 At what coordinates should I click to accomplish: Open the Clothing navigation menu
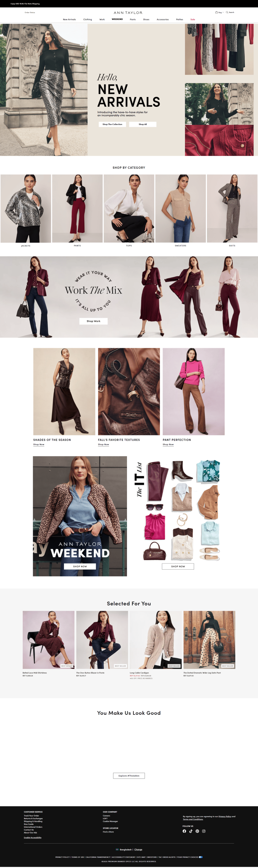pyautogui.click(x=87, y=19)
